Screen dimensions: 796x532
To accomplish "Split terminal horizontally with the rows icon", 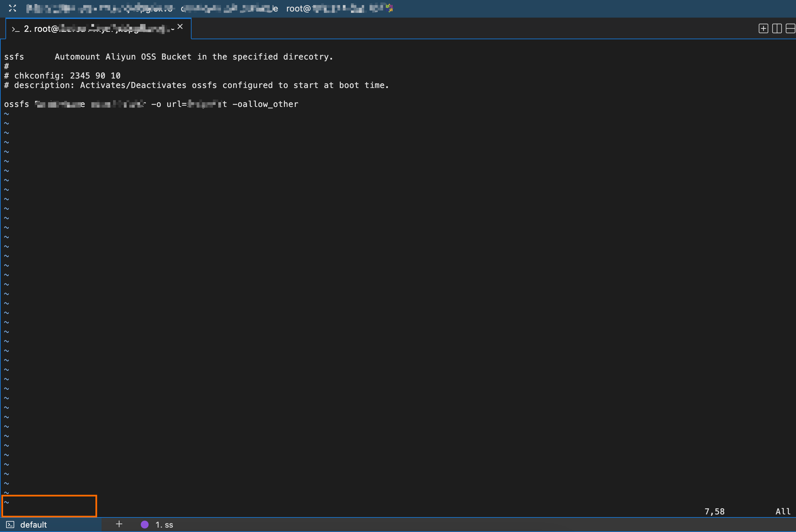I will (790, 28).
